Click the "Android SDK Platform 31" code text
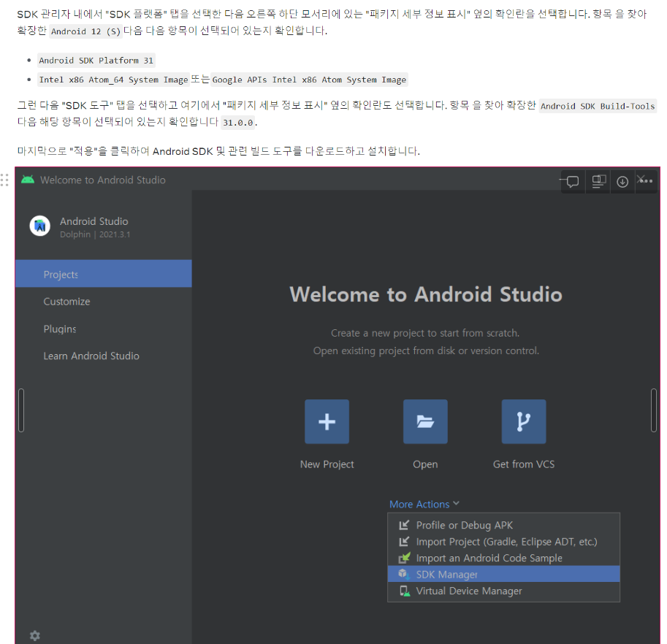Viewport: 667px width, 644px height. click(x=96, y=61)
